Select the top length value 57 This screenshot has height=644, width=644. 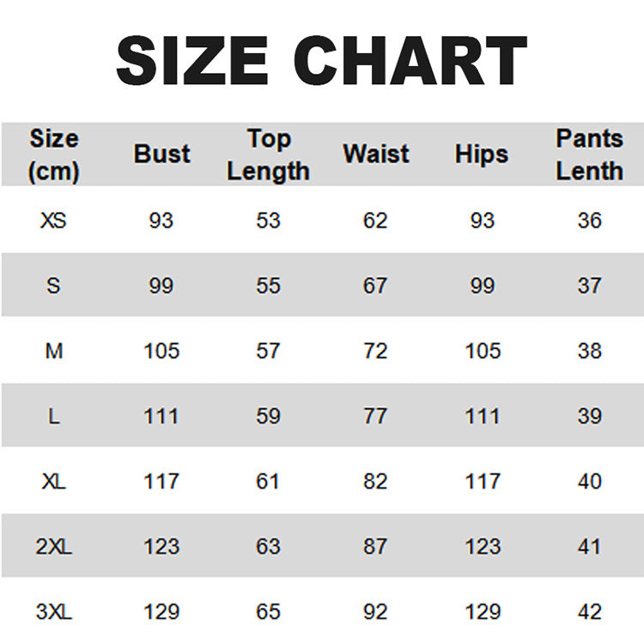[268, 351]
